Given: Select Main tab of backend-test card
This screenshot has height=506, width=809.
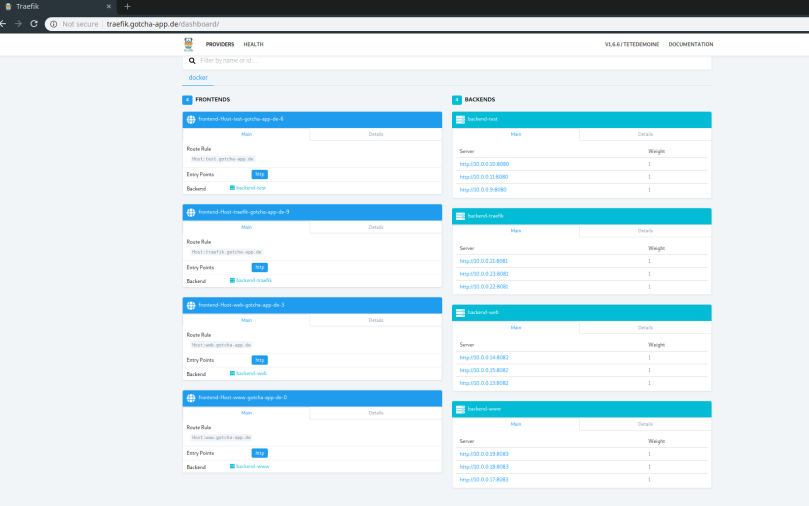Looking at the screenshot, I should coord(515,134).
